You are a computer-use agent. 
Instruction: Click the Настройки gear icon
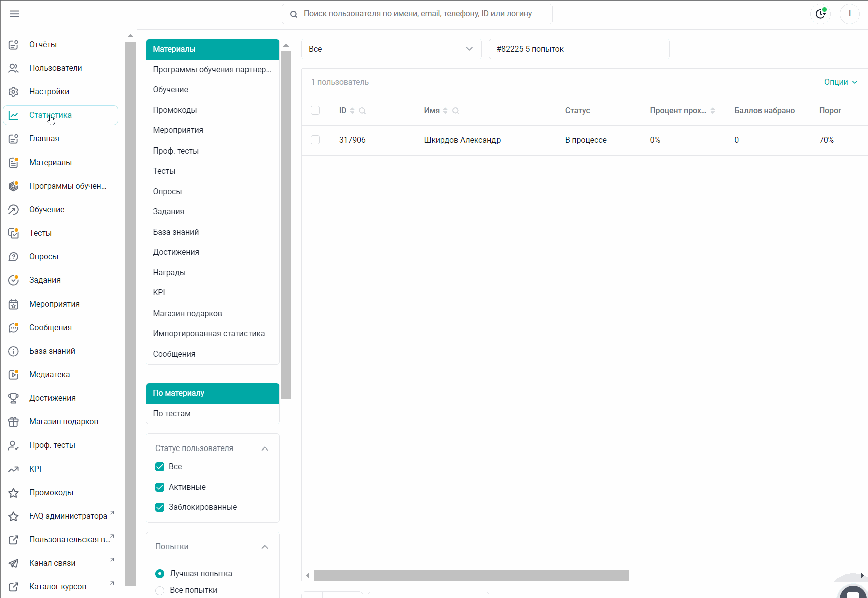point(14,92)
